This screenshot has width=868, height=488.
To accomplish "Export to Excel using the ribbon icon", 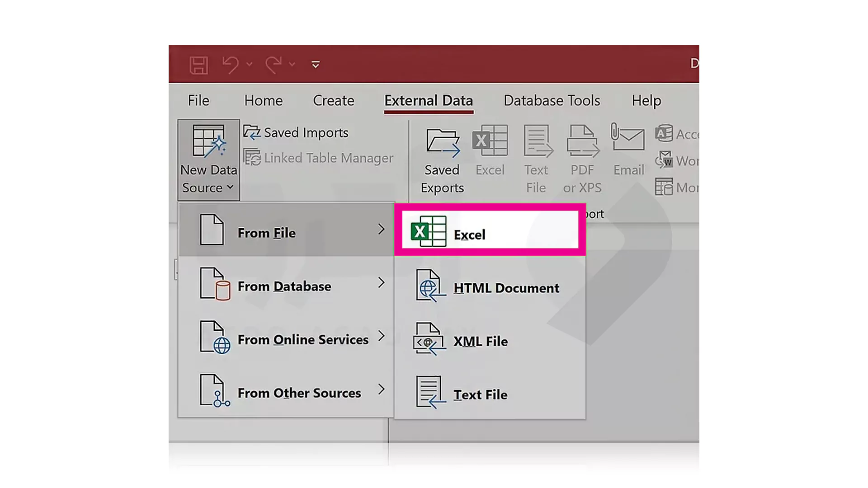I will tap(490, 141).
